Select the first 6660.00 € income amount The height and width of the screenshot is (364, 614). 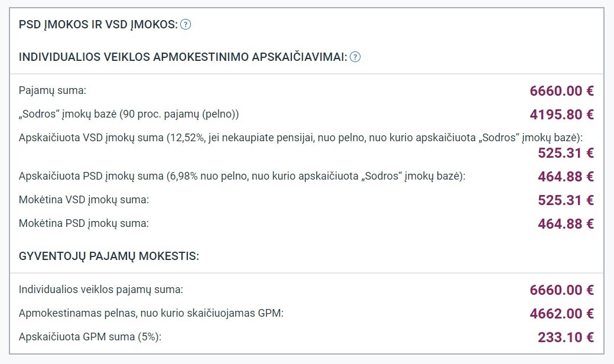pos(561,91)
